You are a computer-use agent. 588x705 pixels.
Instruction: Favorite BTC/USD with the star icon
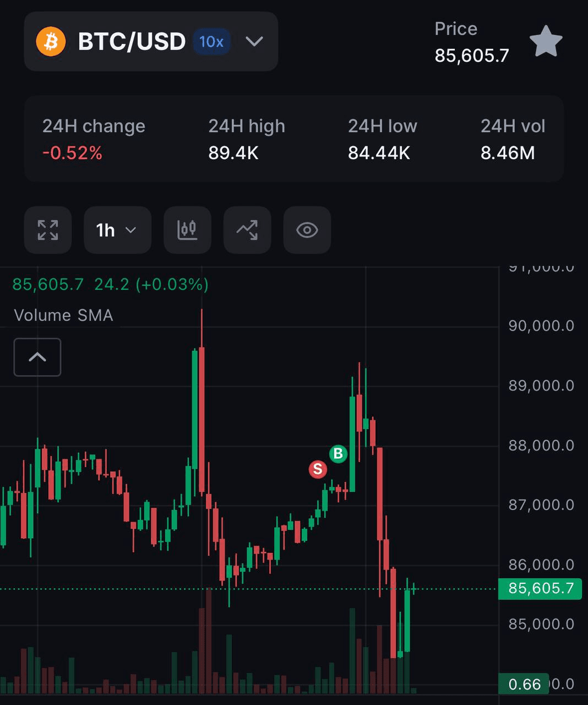[546, 41]
